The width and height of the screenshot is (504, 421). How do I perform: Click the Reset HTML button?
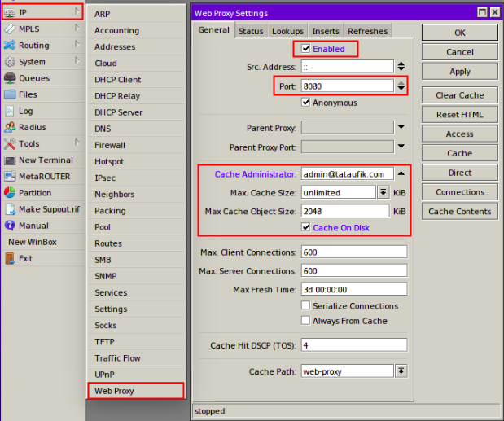[x=460, y=114]
